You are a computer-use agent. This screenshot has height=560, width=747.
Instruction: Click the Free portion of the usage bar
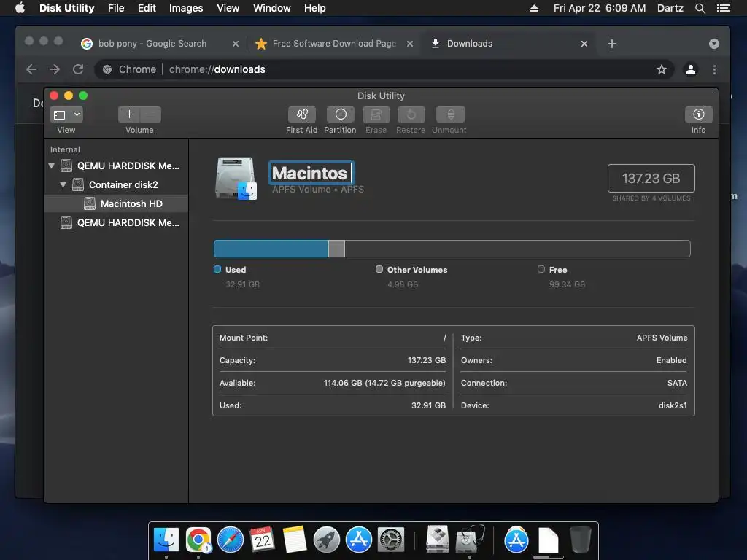click(x=517, y=249)
